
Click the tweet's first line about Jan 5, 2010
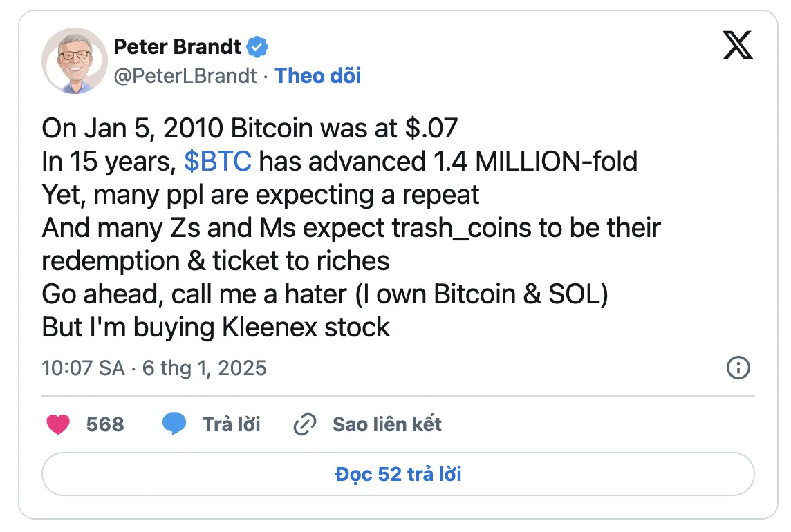[x=250, y=128]
